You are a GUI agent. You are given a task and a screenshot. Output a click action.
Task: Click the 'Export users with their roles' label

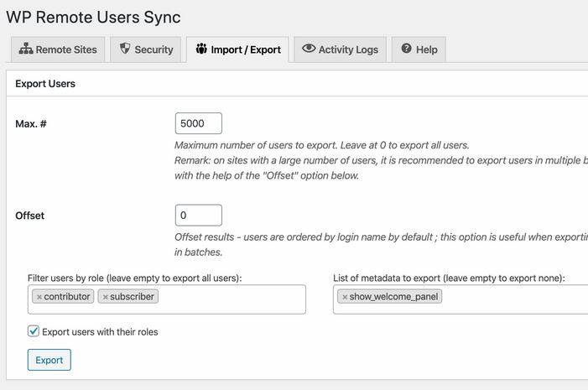click(x=100, y=332)
